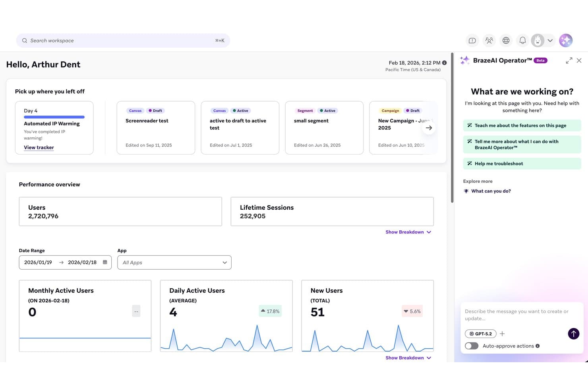The image size is (588, 392).
Task: Enable the Auto-approve actions toggle
Action: (472, 346)
